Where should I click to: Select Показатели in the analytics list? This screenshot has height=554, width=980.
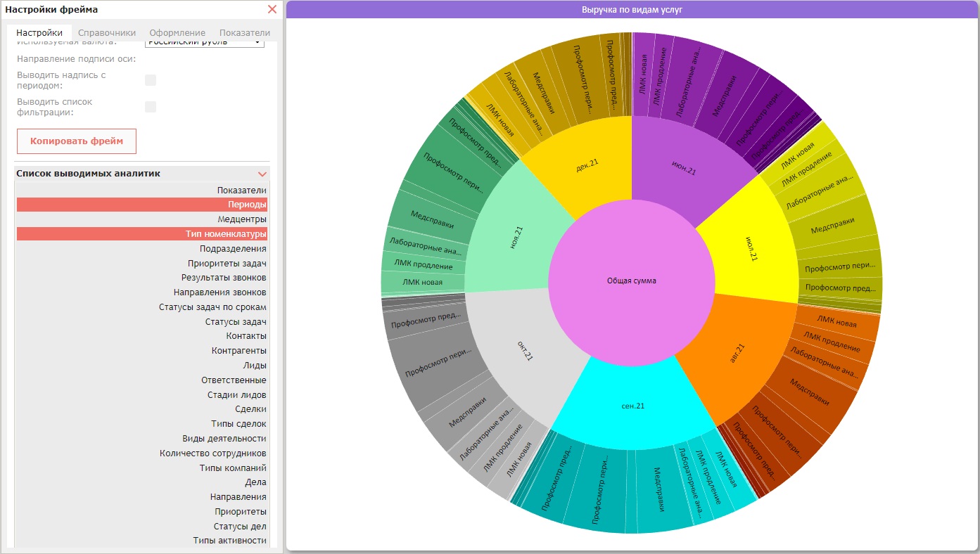point(142,191)
